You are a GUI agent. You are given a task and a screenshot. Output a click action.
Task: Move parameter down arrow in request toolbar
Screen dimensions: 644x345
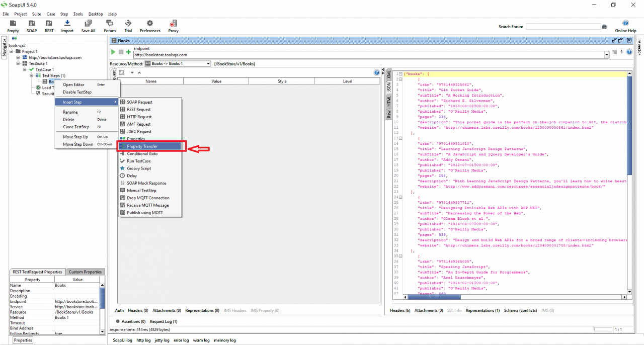tap(132, 72)
